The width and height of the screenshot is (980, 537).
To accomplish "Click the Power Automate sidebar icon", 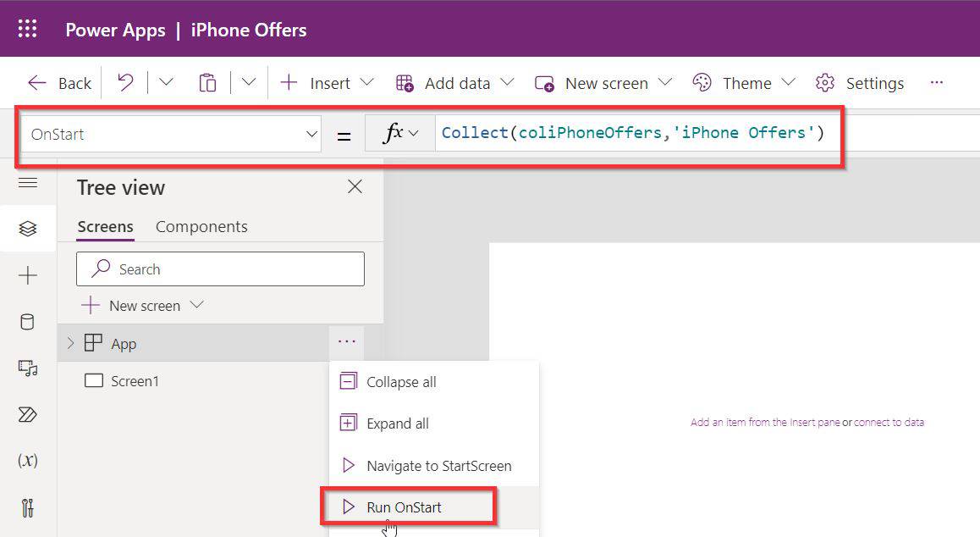I will pos(28,414).
